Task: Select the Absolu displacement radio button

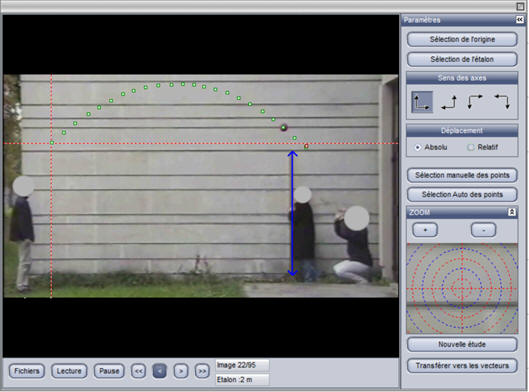Action: click(x=418, y=147)
